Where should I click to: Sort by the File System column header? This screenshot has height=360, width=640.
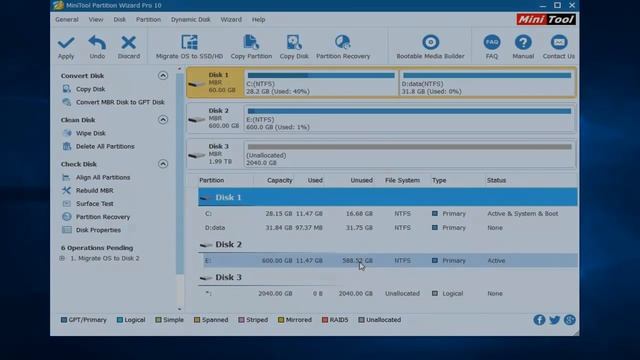[x=402, y=180]
